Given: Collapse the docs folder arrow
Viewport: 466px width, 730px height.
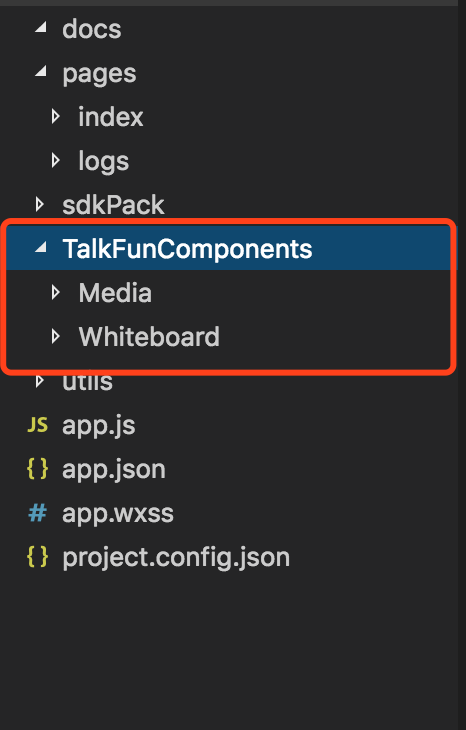Looking at the screenshot, I should pos(41,27).
